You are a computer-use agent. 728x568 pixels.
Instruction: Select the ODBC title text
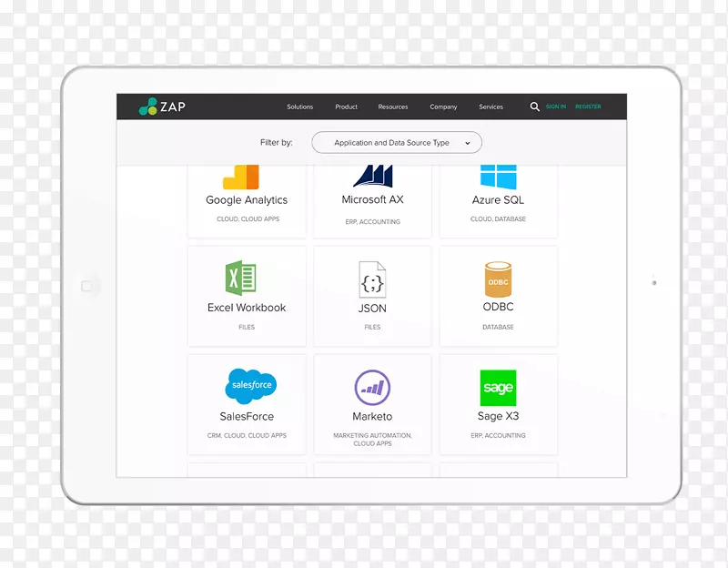coord(498,307)
